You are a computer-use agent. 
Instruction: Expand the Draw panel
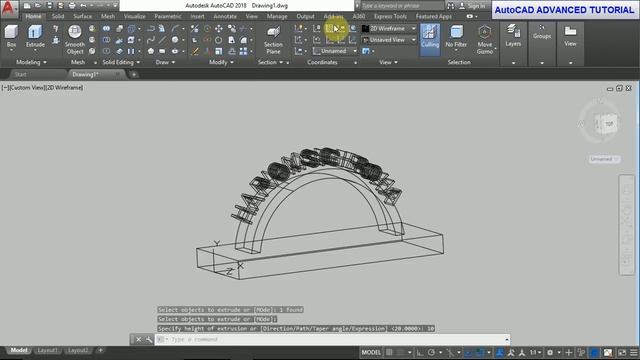pos(165,62)
